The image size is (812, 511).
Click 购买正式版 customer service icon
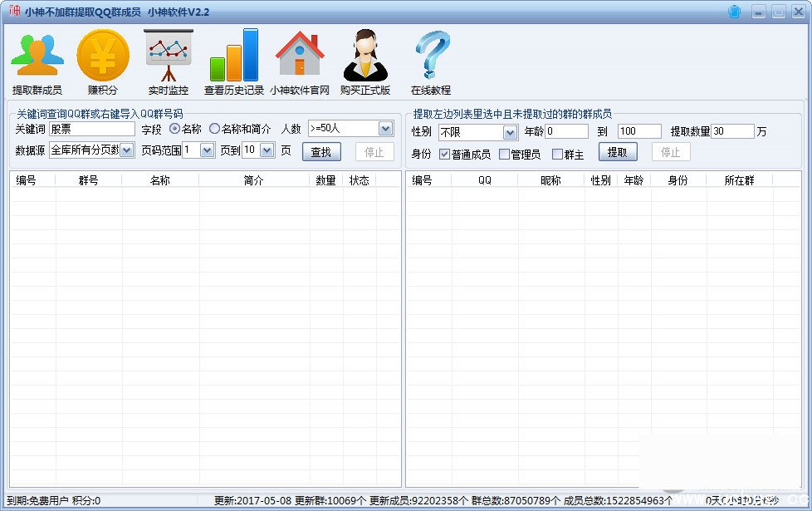365,56
